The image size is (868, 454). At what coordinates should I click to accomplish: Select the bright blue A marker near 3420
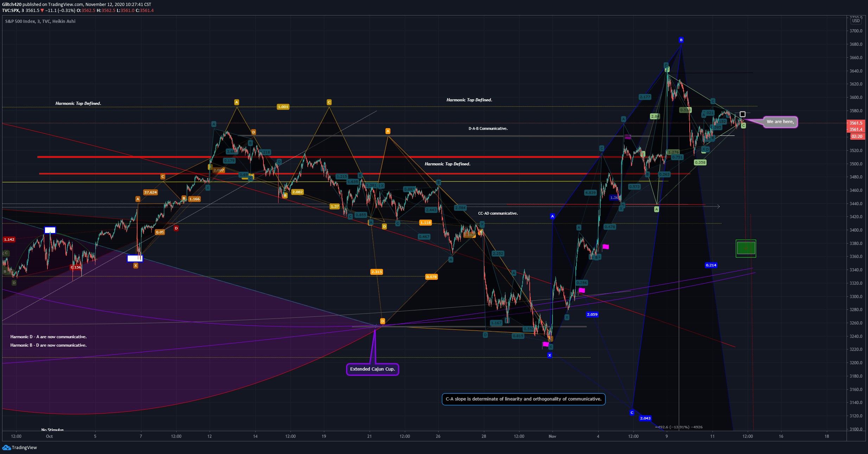tap(552, 216)
